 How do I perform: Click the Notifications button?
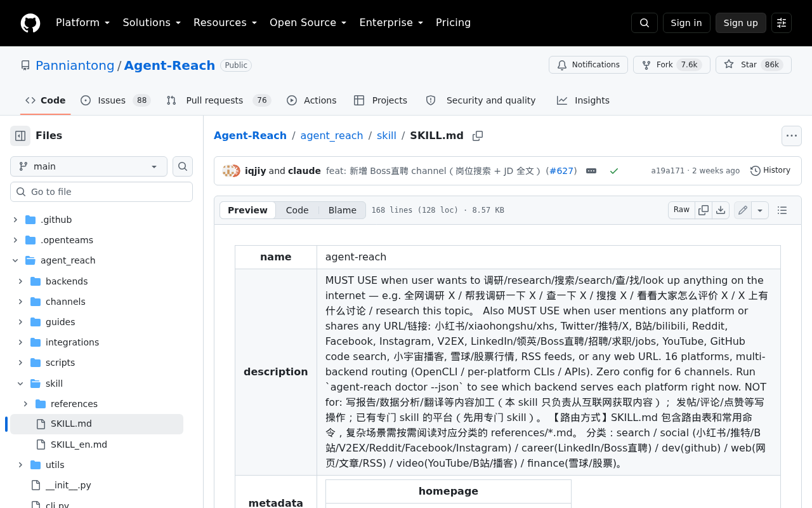pyautogui.click(x=588, y=65)
